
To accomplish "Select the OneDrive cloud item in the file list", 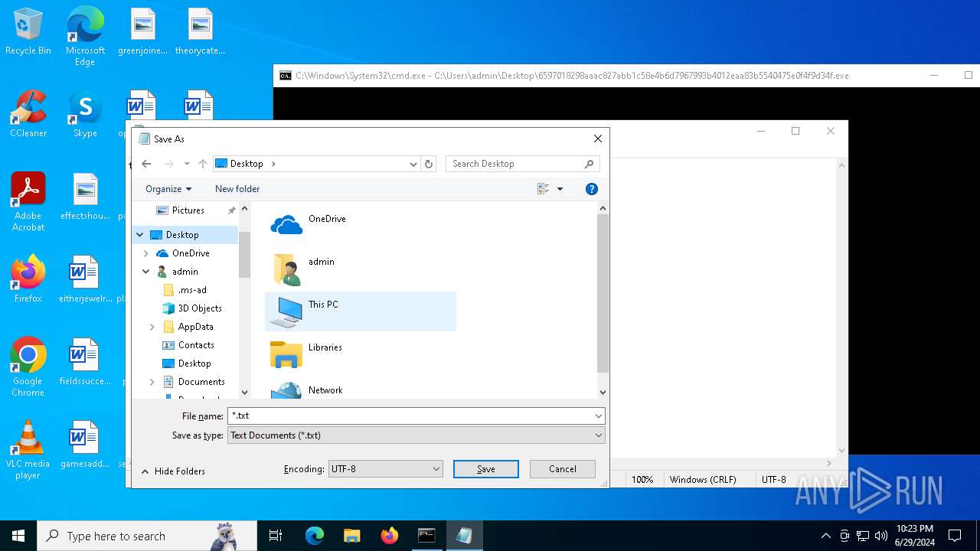I will [x=361, y=225].
